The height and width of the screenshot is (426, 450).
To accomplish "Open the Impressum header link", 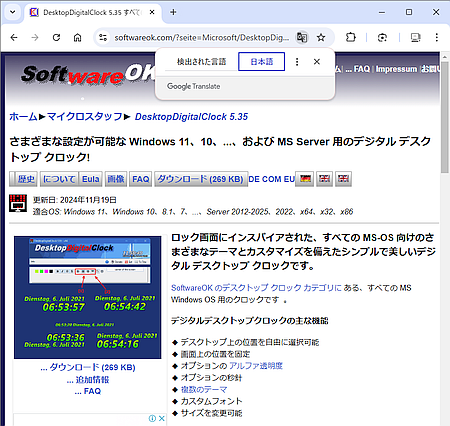I will [x=396, y=69].
